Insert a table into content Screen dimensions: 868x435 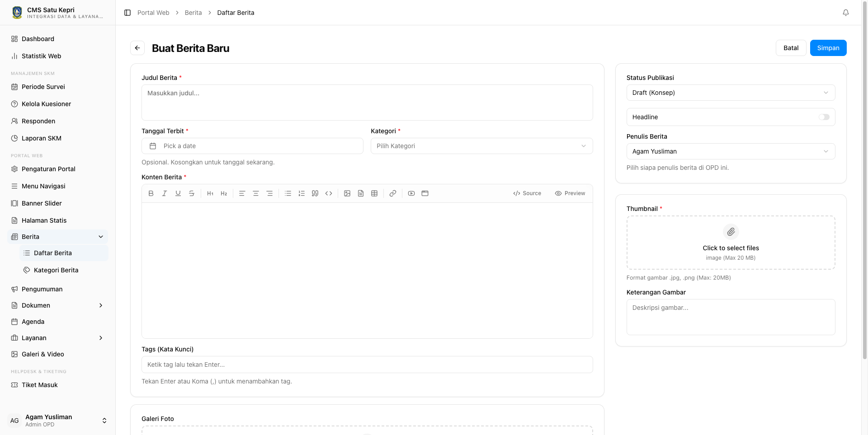pos(374,193)
